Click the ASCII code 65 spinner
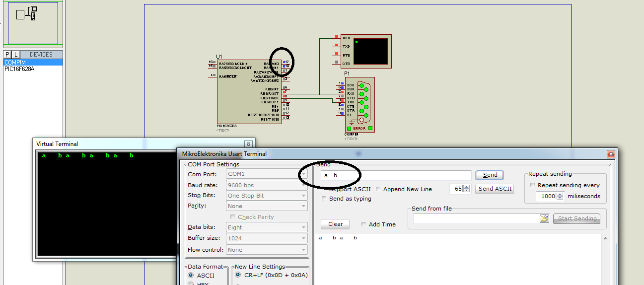Screen dimensions: 644x285 click(466, 189)
